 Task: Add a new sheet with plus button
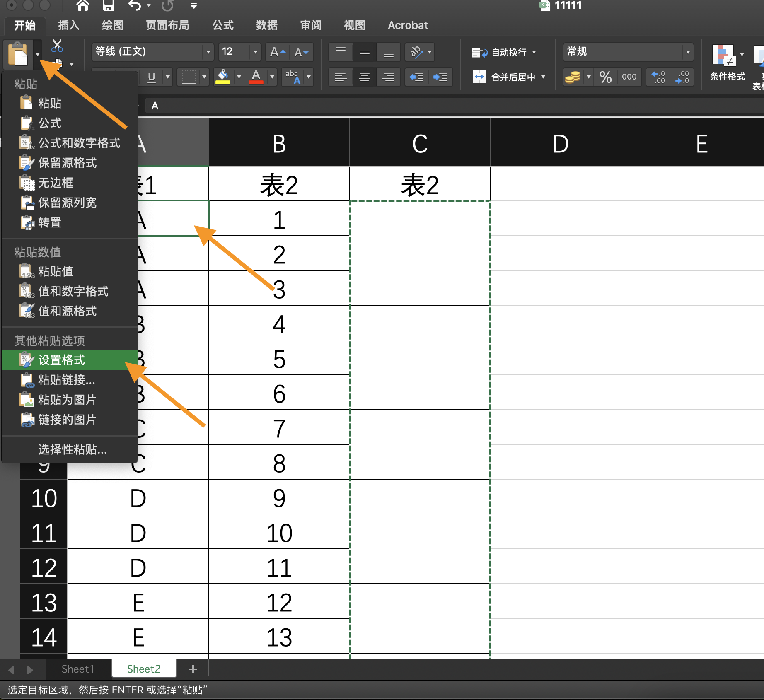(x=193, y=669)
